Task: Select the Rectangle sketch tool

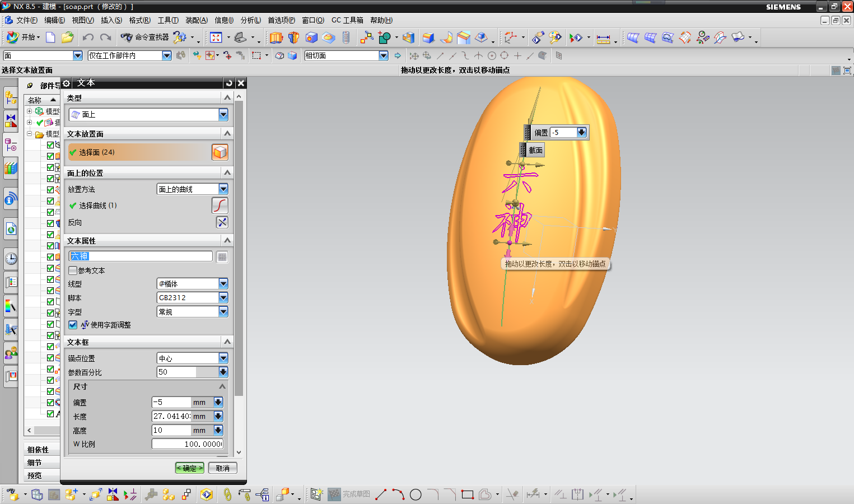Action: pyautogui.click(x=468, y=494)
